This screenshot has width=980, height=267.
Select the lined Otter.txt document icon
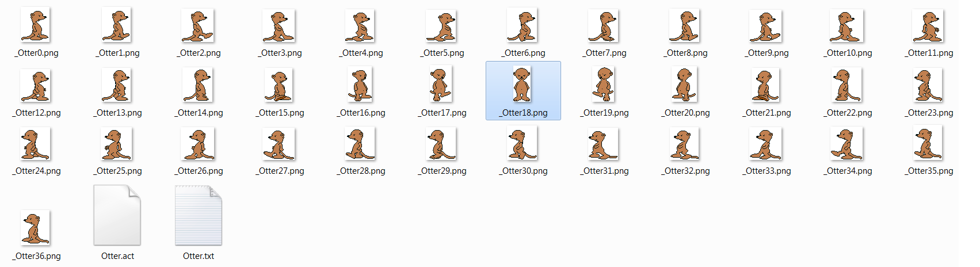click(x=199, y=215)
